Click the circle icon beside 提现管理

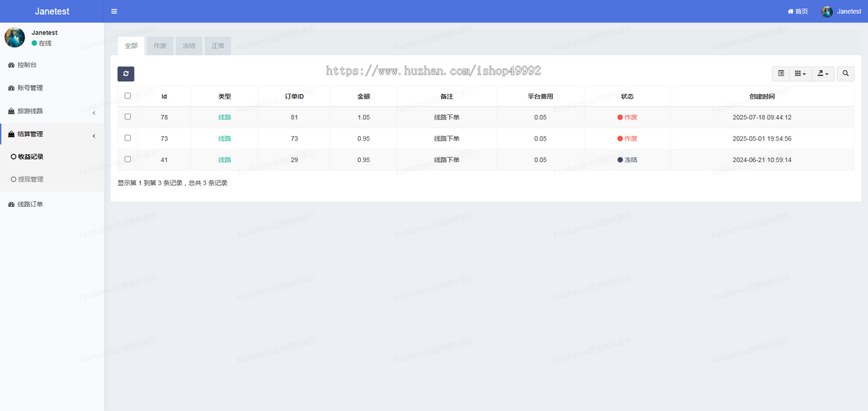click(x=14, y=179)
